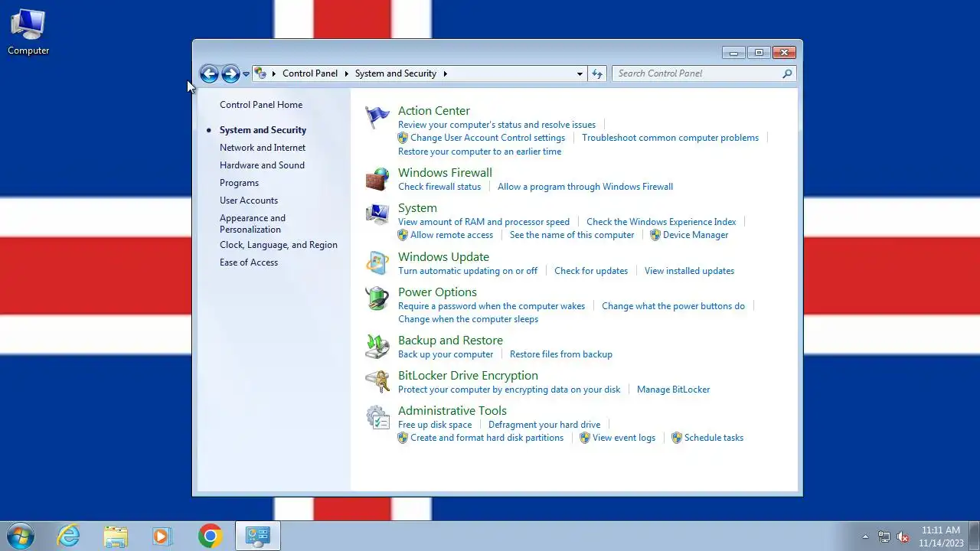Click Check for updates link
The width and height of the screenshot is (980, 551).
[x=591, y=271]
